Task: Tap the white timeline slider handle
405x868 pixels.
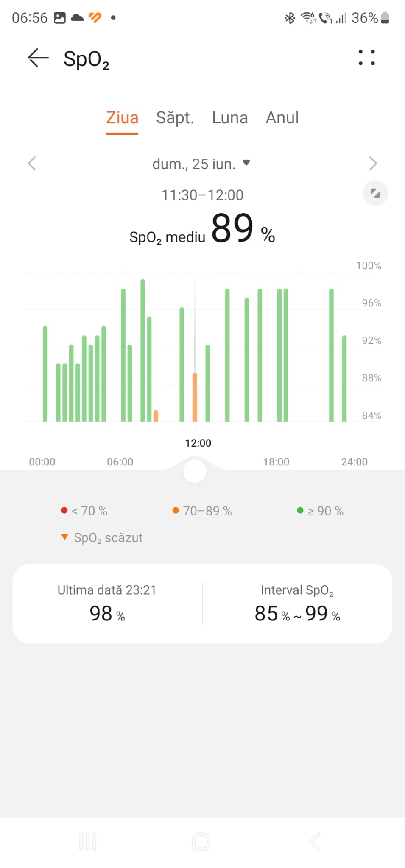Action: (x=195, y=471)
